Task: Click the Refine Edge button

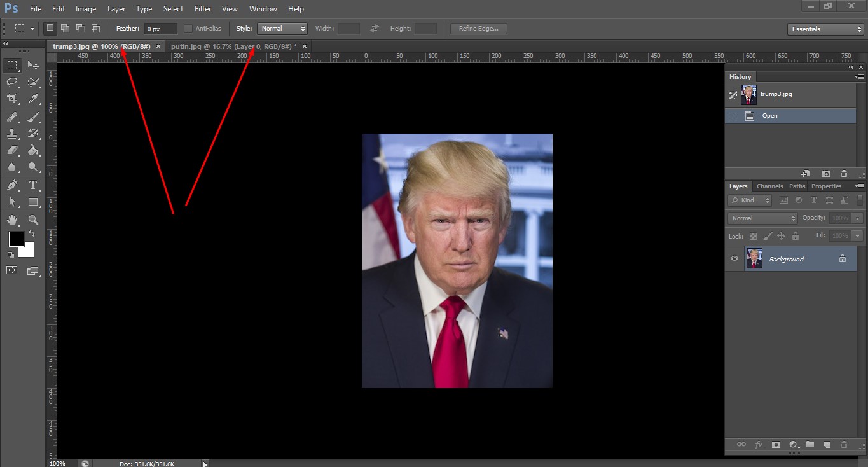Action: coord(479,28)
